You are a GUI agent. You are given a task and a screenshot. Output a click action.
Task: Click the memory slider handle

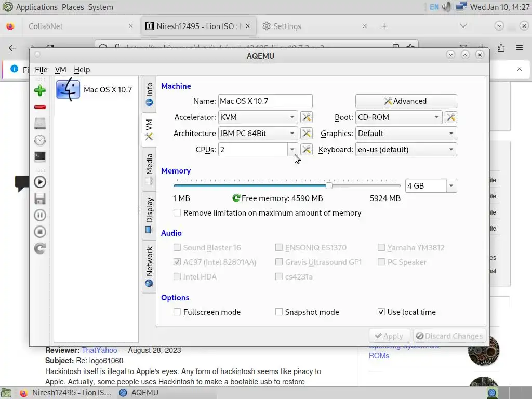click(x=329, y=185)
